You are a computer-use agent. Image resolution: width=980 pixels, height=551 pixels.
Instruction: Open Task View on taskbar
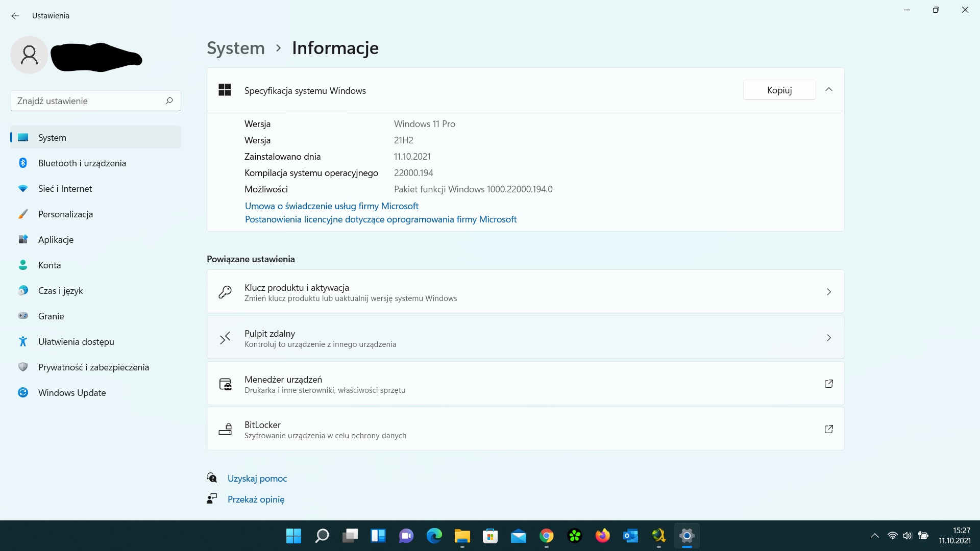pos(350,536)
